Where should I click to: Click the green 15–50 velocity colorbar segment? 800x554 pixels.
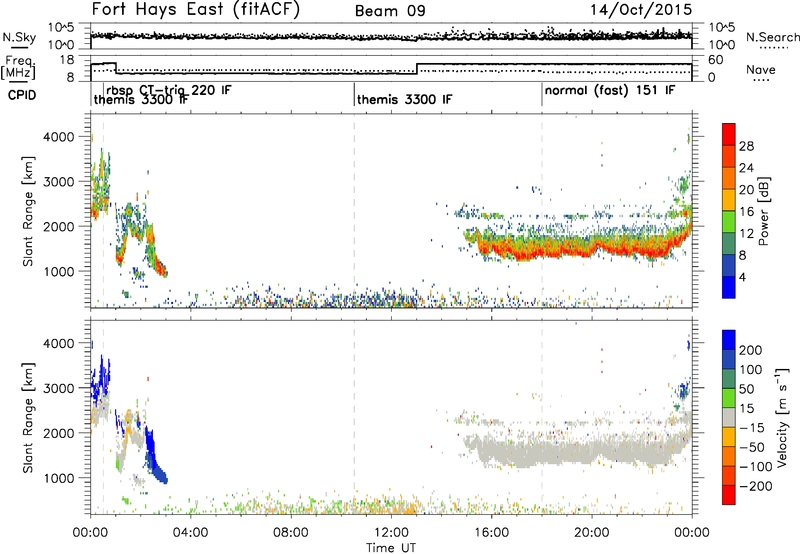pyautogui.click(x=729, y=398)
